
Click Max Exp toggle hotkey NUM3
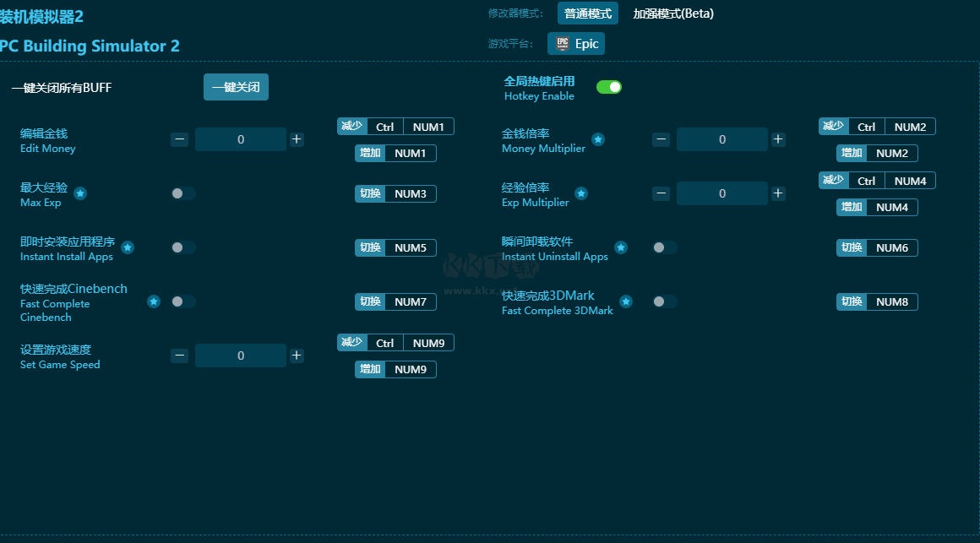(x=395, y=193)
